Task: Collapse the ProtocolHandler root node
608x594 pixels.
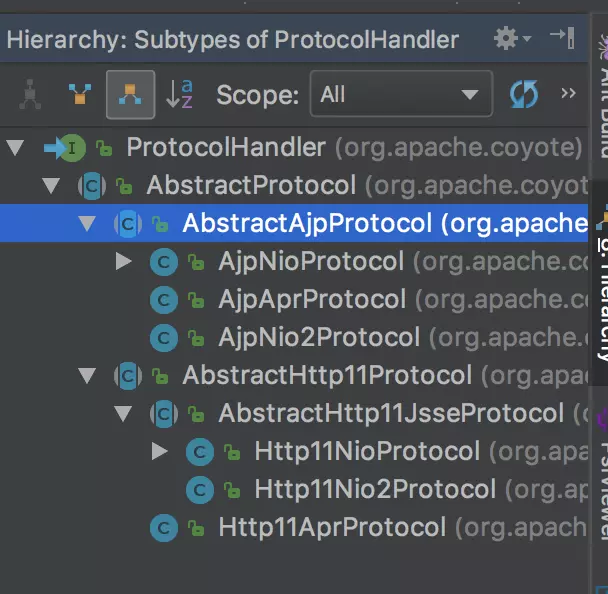Action: (15, 149)
